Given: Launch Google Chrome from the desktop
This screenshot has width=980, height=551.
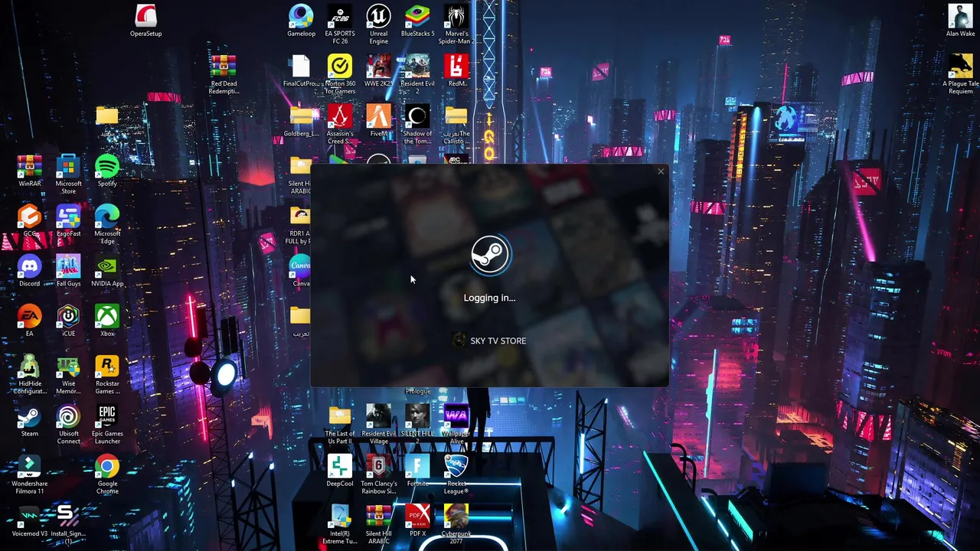Looking at the screenshot, I should (x=107, y=474).
